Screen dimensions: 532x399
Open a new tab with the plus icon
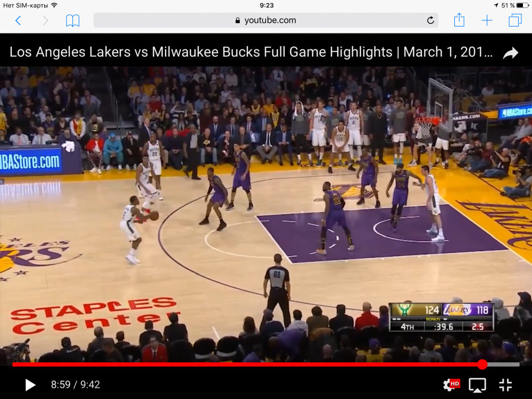(487, 21)
